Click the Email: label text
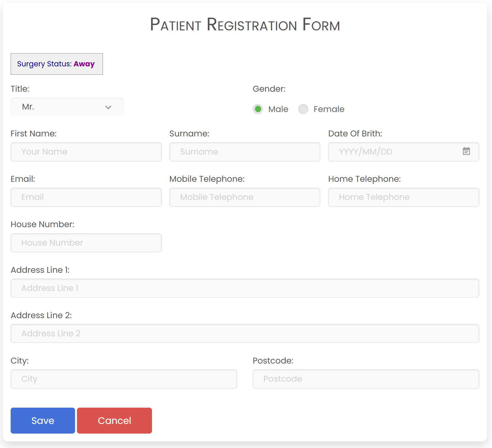Image resolution: width=492 pixels, height=448 pixels. click(23, 179)
